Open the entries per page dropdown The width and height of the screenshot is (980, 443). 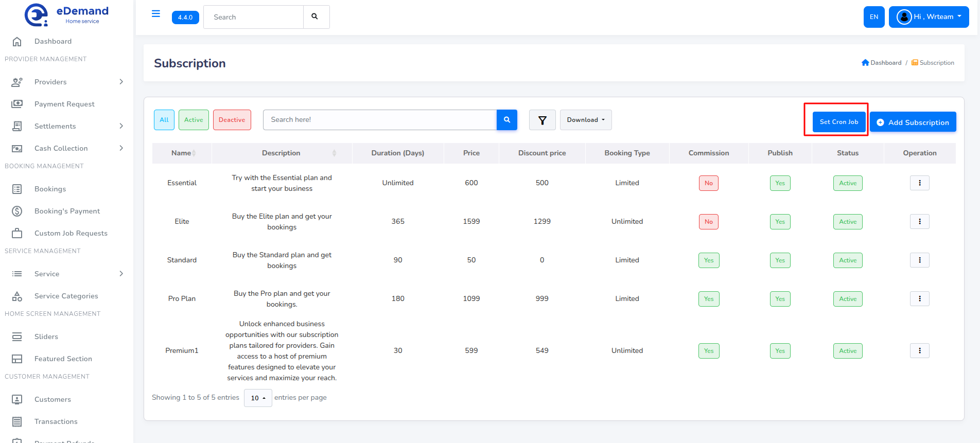tap(258, 398)
